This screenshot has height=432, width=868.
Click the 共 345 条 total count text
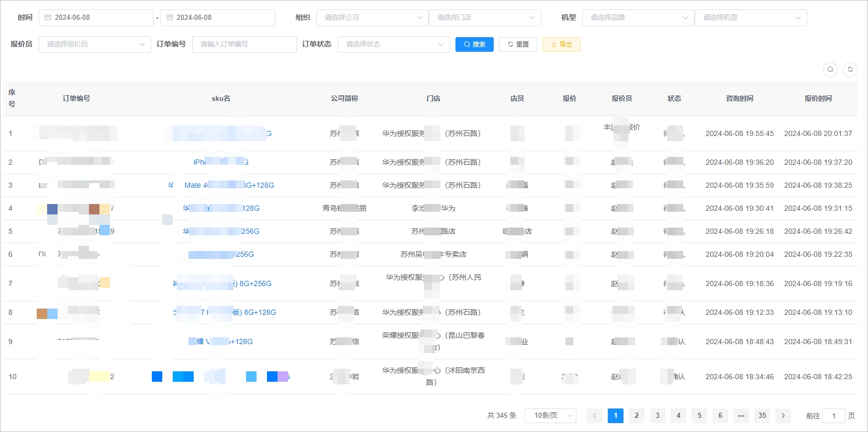(502, 416)
